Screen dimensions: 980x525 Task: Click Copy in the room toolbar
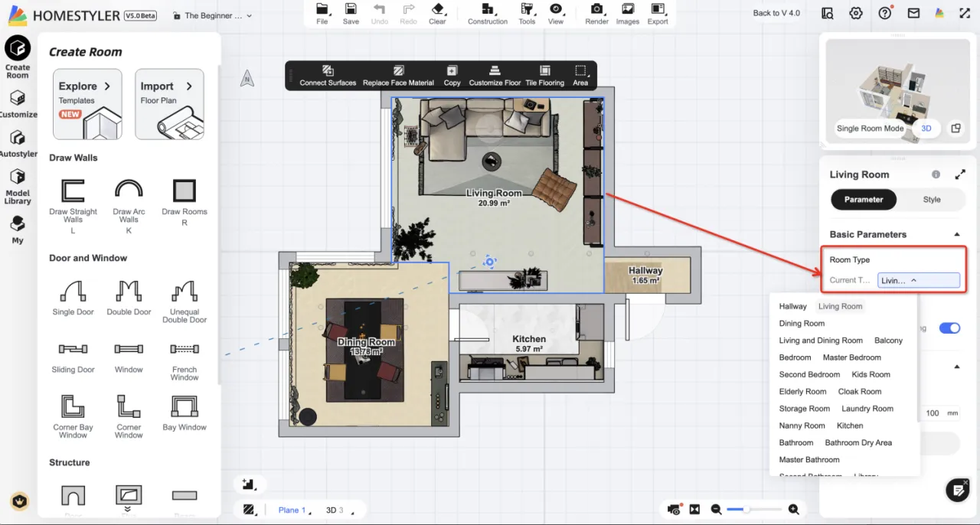tap(452, 75)
